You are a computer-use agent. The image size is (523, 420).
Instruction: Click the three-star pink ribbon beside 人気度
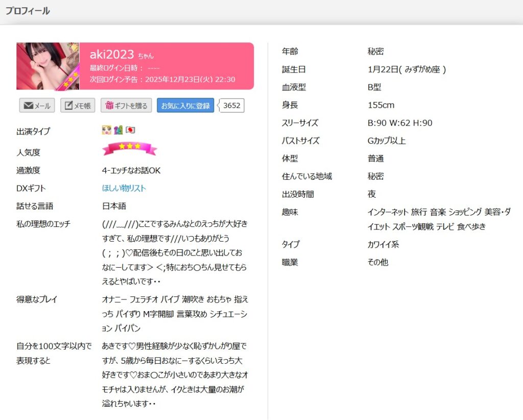tap(129, 148)
